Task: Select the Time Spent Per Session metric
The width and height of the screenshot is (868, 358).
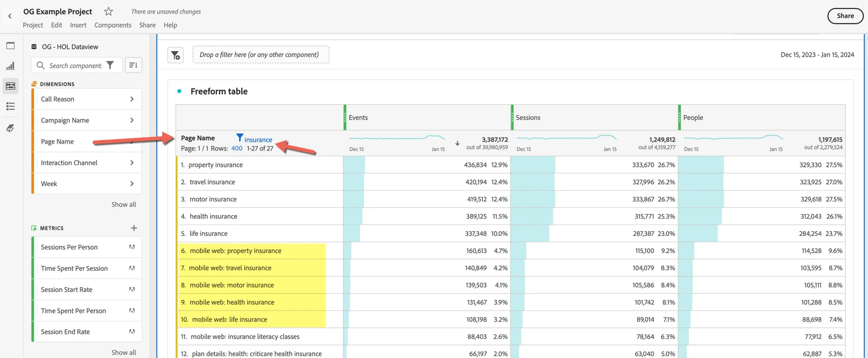Action: pyautogui.click(x=87, y=268)
